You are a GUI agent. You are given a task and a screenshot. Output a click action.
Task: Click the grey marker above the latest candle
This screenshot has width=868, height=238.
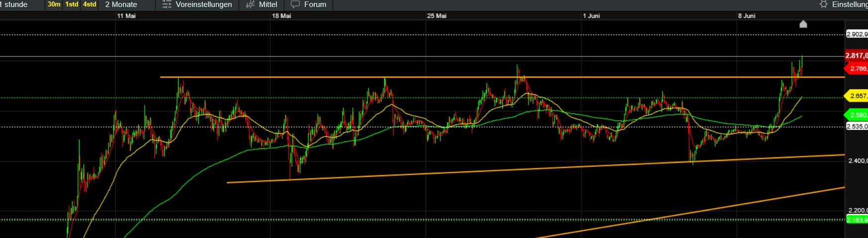click(803, 24)
